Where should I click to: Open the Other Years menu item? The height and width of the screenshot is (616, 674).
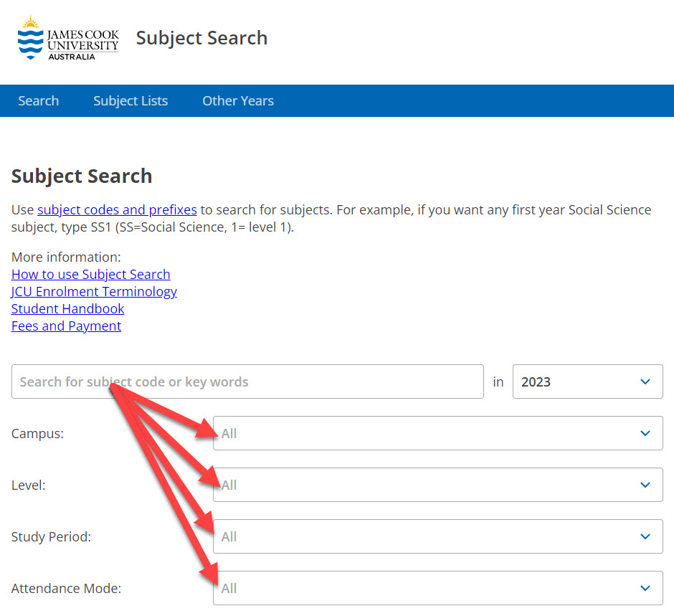point(238,100)
